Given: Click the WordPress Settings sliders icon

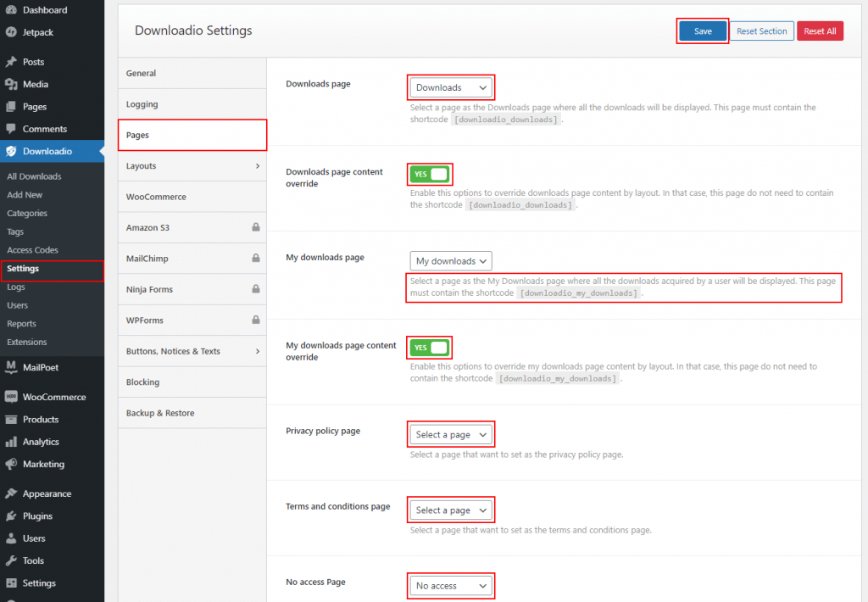Looking at the screenshot, I should coord(11,582).
